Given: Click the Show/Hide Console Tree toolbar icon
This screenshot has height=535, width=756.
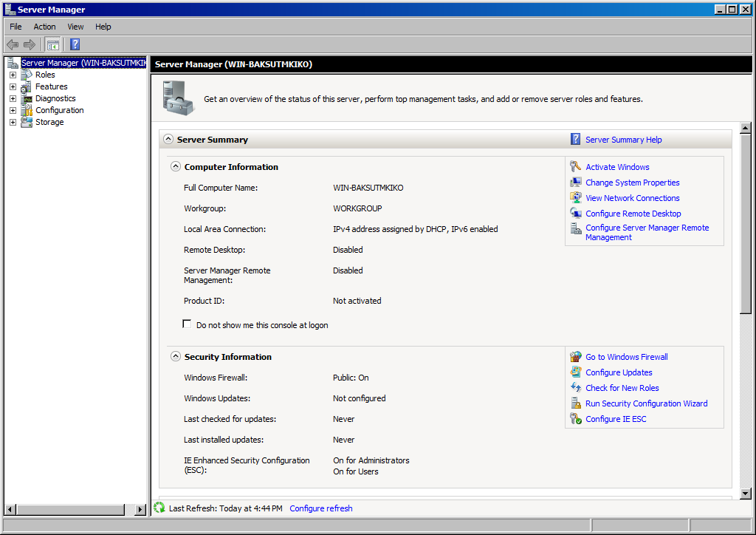Looking at the screenshot, I should point(53,44).
